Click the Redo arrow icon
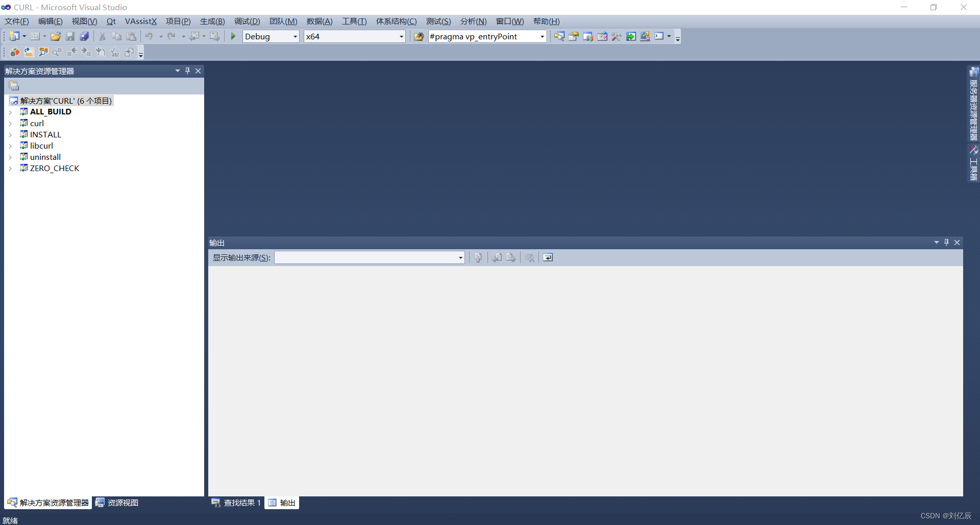This screenshot has height=525, width=980. 171,36
